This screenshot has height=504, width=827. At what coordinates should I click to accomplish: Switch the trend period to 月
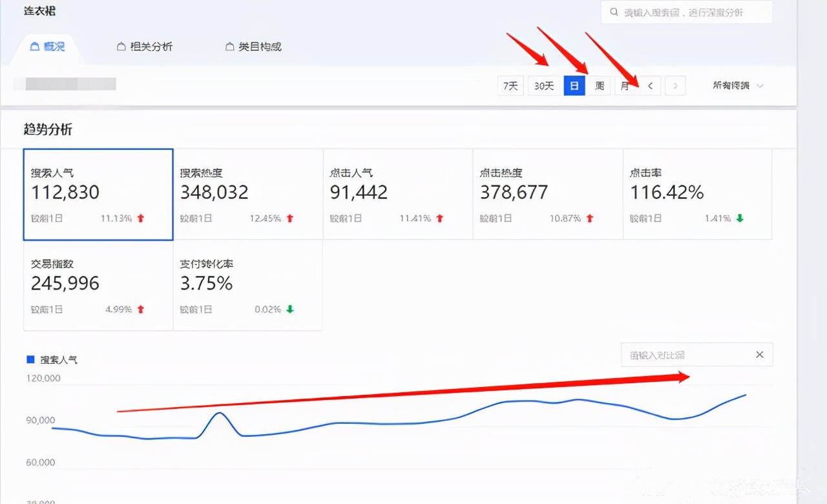[624, 85]
